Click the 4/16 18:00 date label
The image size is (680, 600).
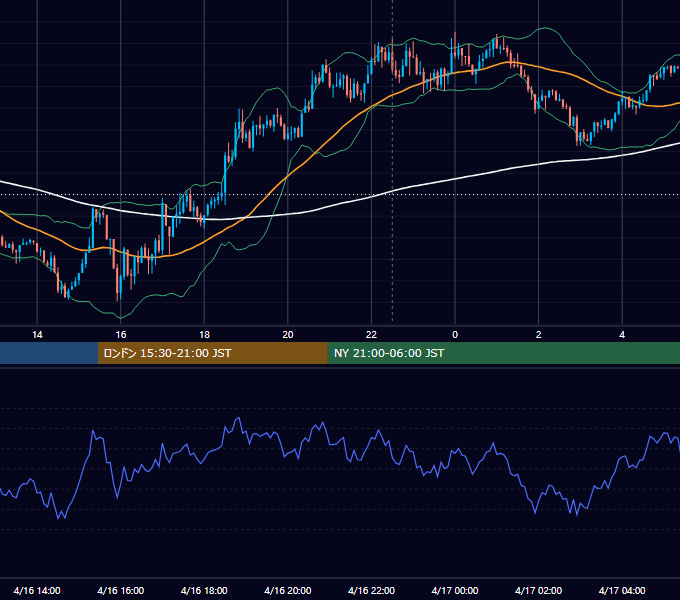coord(204,590)
